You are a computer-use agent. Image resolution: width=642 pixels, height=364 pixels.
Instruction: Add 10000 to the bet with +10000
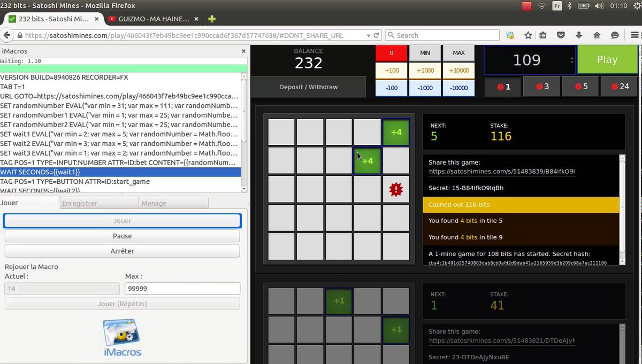click(459, 71)
